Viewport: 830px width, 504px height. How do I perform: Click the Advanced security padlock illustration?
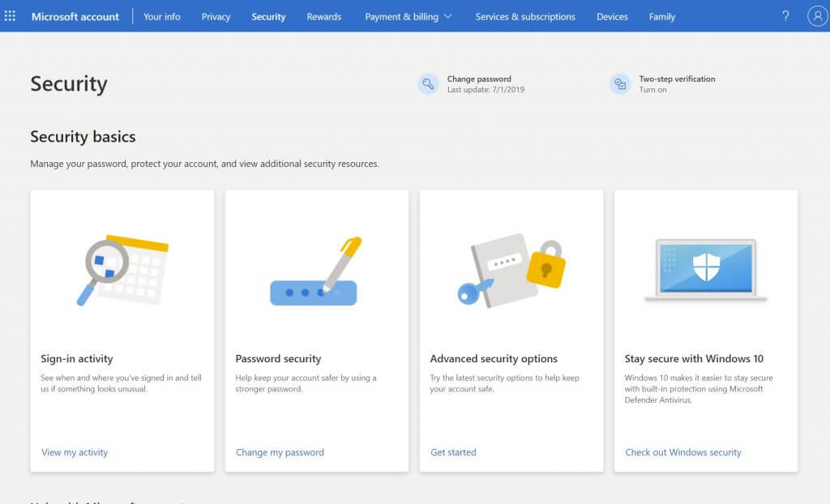tap(511, 271)
